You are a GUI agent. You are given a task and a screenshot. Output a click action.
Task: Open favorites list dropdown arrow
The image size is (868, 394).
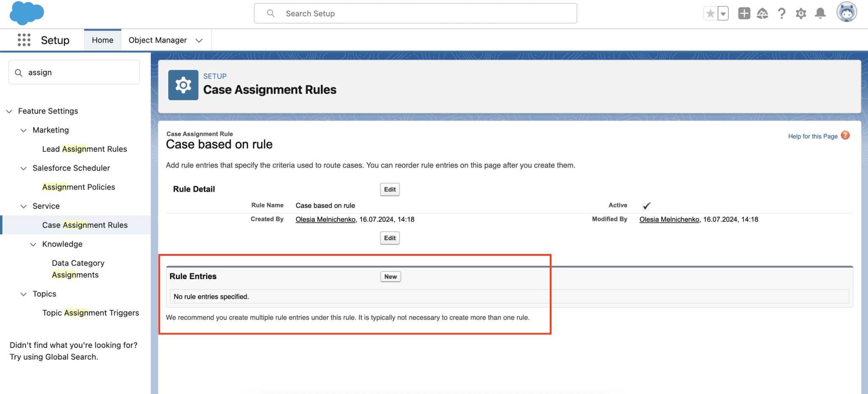pyautogui.click(x=723, y=14)
